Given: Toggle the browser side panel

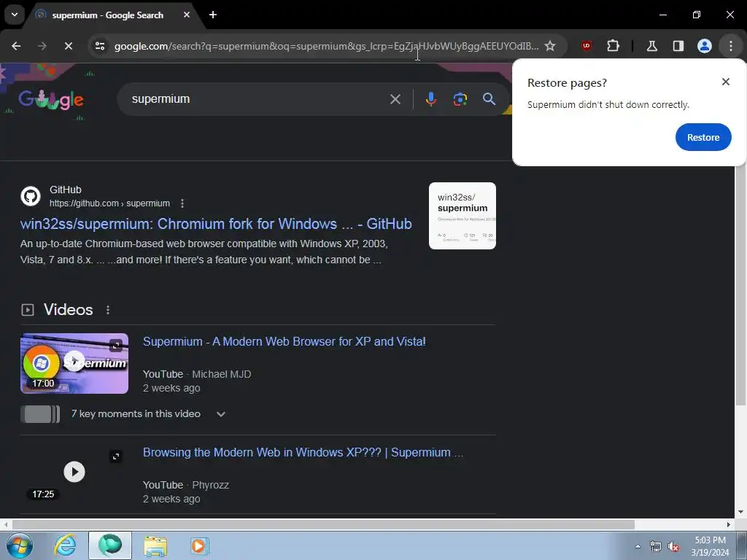Looking at the screenshot, I should 678,46.
